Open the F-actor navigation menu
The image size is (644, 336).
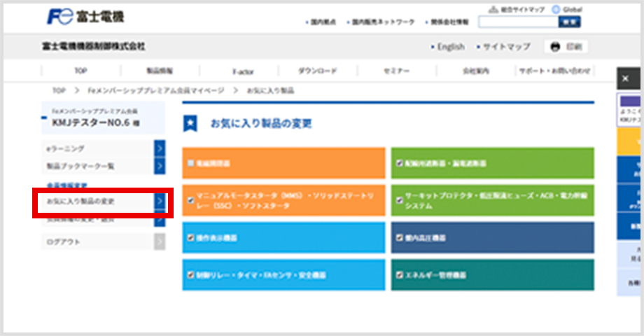pos(243,71)
